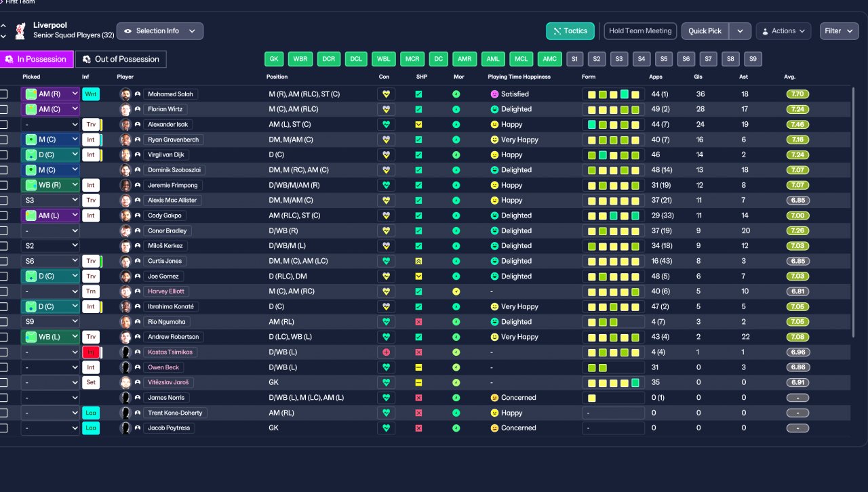
Task: Sort by the Avg. column header
Action: [x=790, y=77]
